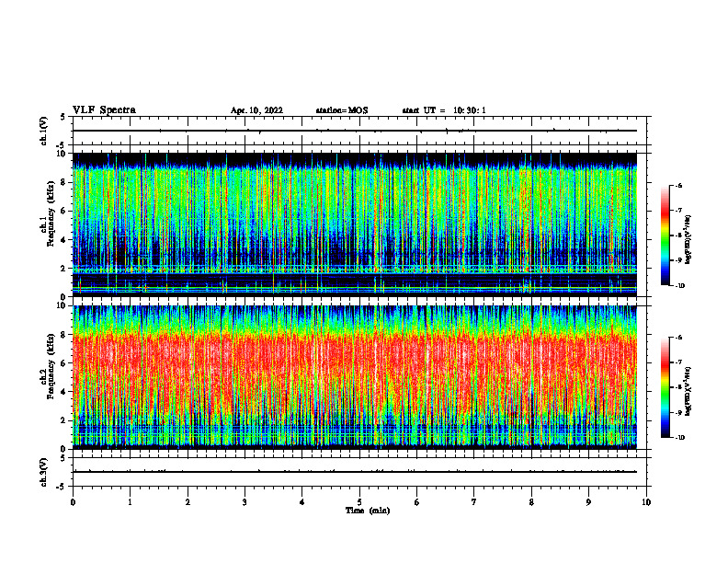This screenshot has width=728, height=563.
Task: Click the "2" kHz tick on ch.1 frequency axis
Action: (64, 269)
